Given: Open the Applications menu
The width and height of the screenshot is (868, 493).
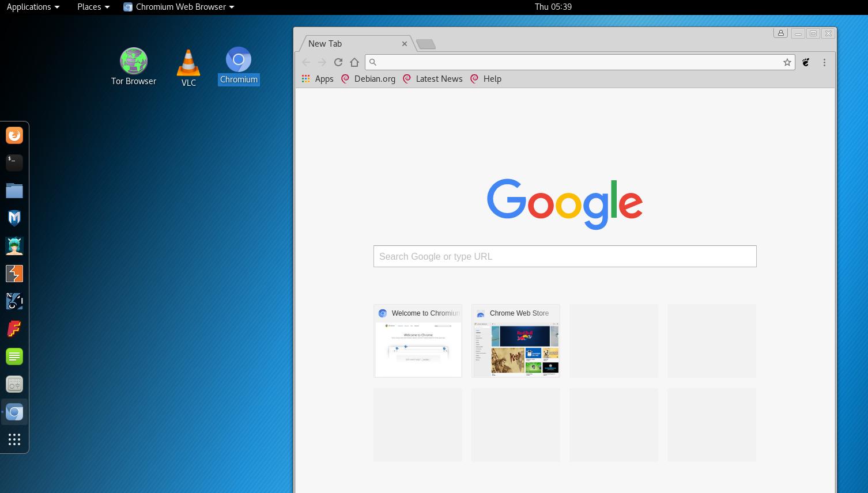Looking at the screenshot, I should [33, 7].
